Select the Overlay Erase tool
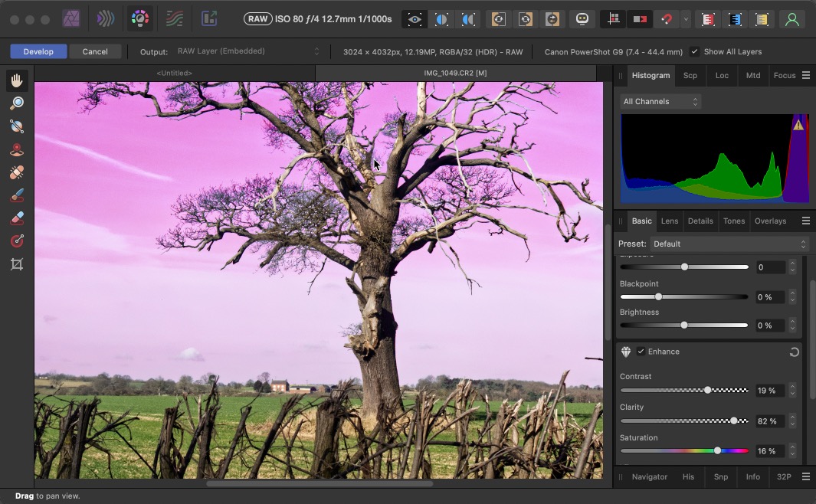 17,219
